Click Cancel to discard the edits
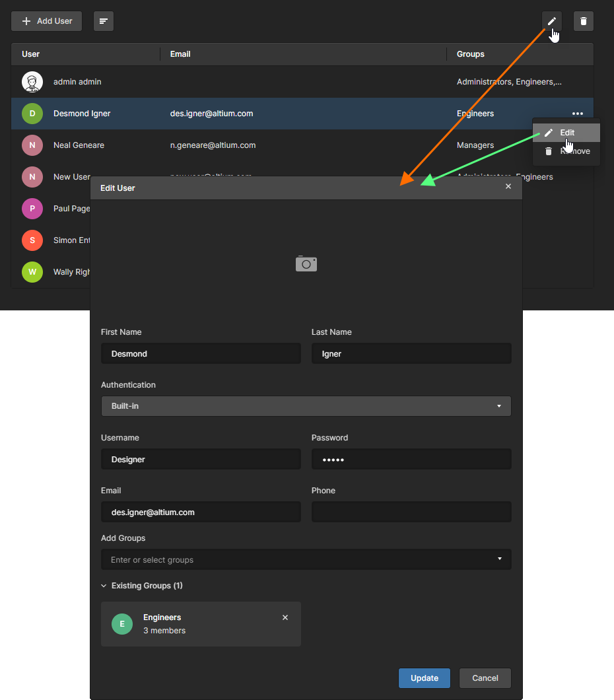614x700 pixels. (485, 678)
